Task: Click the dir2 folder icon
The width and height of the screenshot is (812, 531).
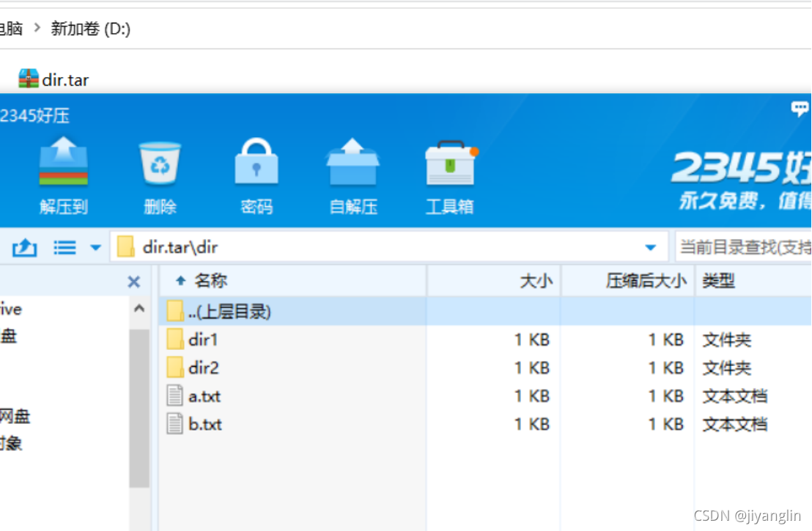Action: [175, 368]
